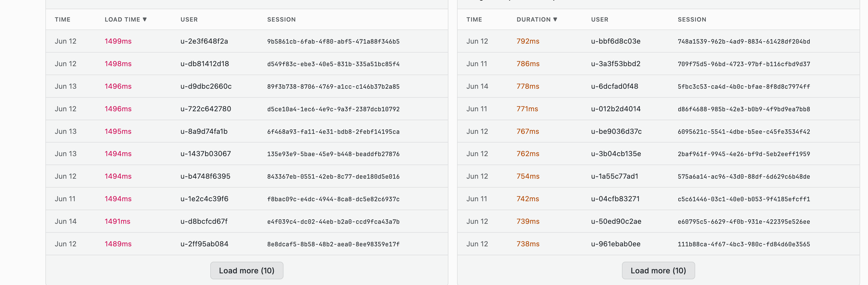The height and width of the screenshot is (285, 868).
Task: Open user u-1a55c77ad1
Action: click(615, 176)
